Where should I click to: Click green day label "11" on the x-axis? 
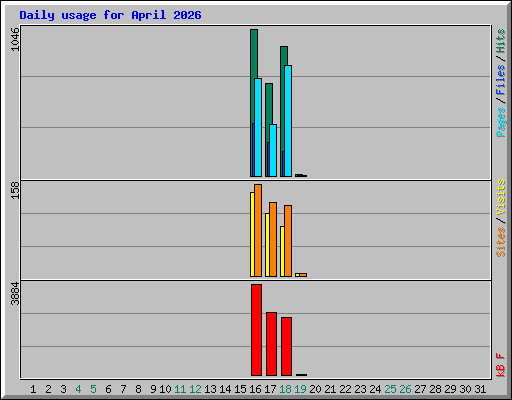180,389
